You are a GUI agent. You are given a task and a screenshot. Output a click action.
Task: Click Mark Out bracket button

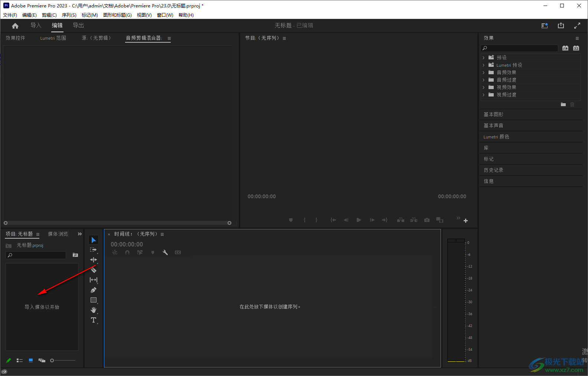point(316,220)
